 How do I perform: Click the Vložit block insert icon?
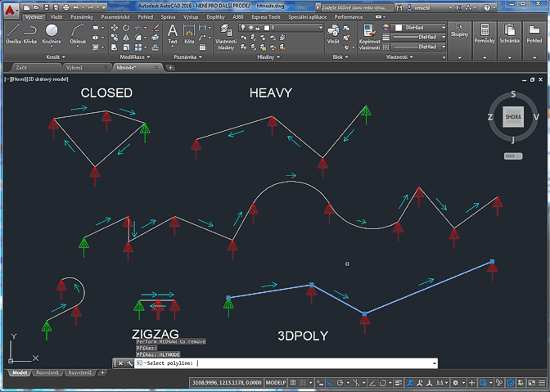pyautogui.click(x=333, y=34)
